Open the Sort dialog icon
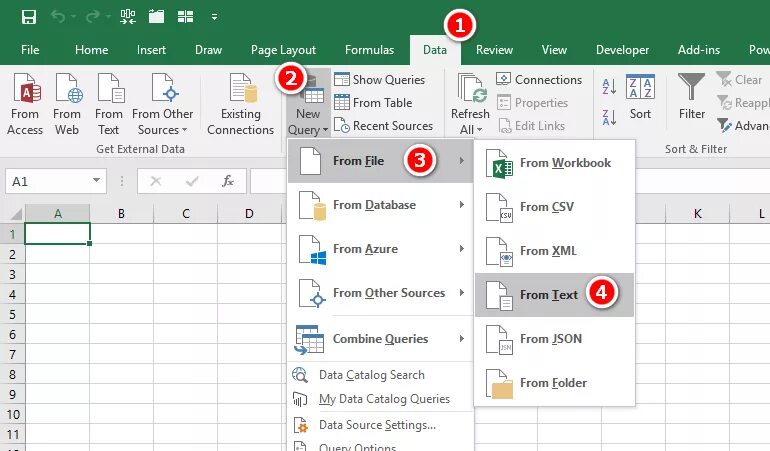Image resolution: width=770 pixels, height=451 pixels. (x=640, y=87)
